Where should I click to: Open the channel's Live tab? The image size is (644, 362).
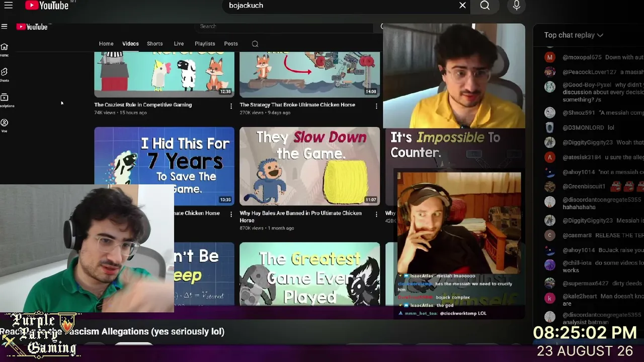pyautogui.click(x=179, y=44)
